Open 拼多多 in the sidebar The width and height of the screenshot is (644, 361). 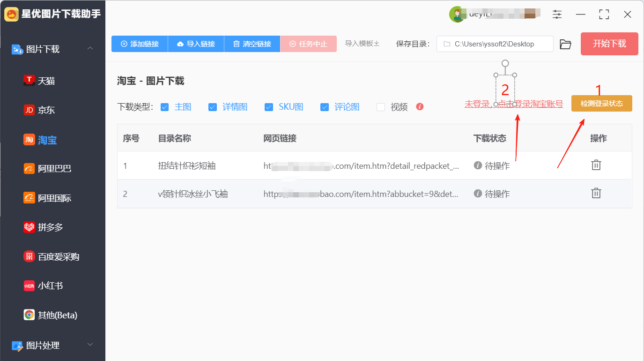point(52,227)
